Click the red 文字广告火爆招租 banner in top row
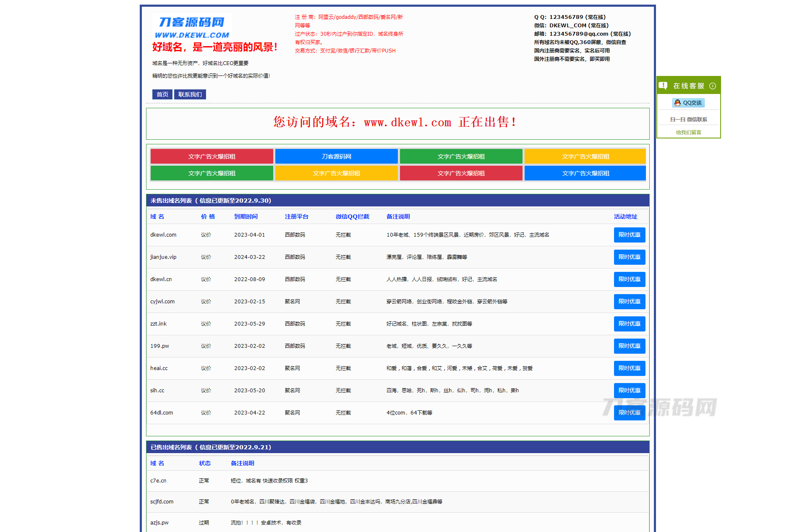This screenshot has width=797, height=532. 212,156
